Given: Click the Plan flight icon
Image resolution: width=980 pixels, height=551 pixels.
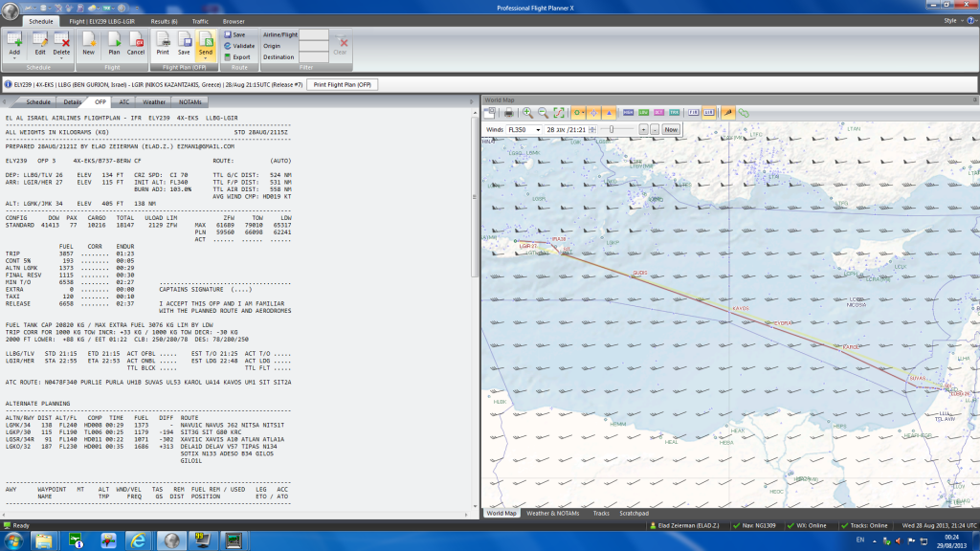Looking at the screenshot, I should click(x=113, y=40).
